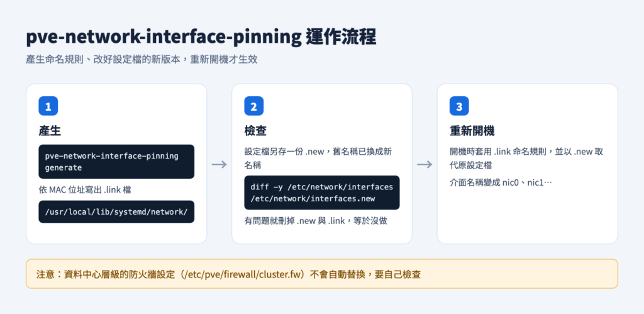The image size is (644, 314).
Task: Click the diff -y /etc/network/interfaces command block
Action: 321,193
